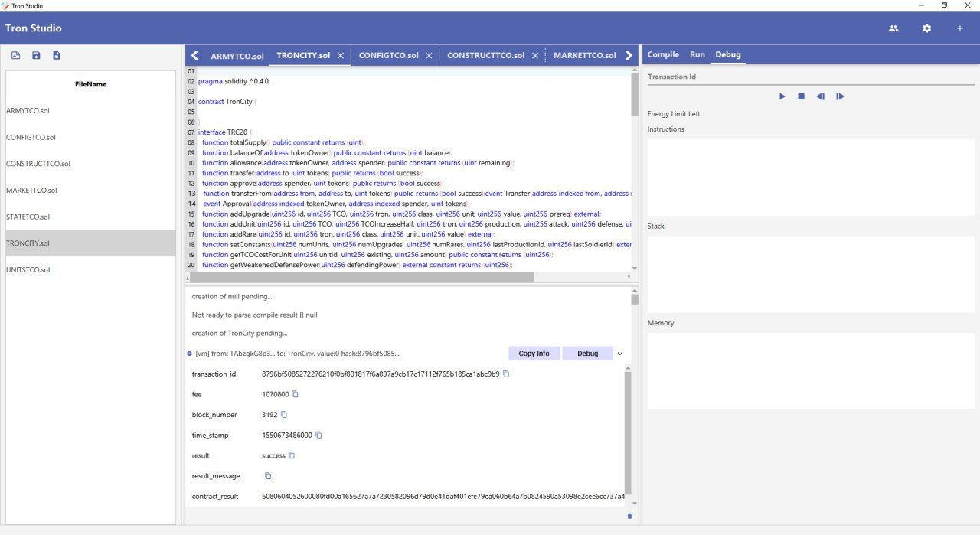The height and width of the screenshot is (535, 980).
Task: Click the 'Energy Limit Left' label
Action: pyautogui.click(x=674, y=114)
